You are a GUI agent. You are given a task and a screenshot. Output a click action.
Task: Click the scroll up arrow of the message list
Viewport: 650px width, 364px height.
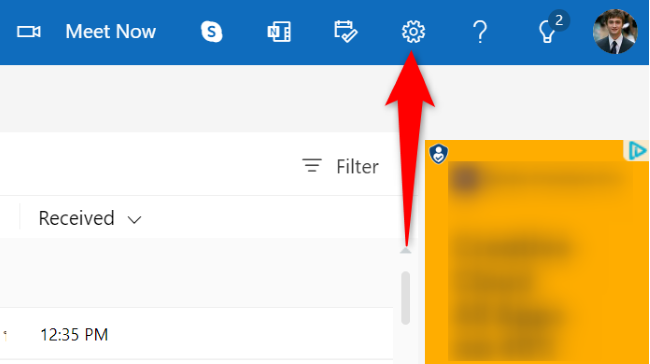tap(405, 250)
